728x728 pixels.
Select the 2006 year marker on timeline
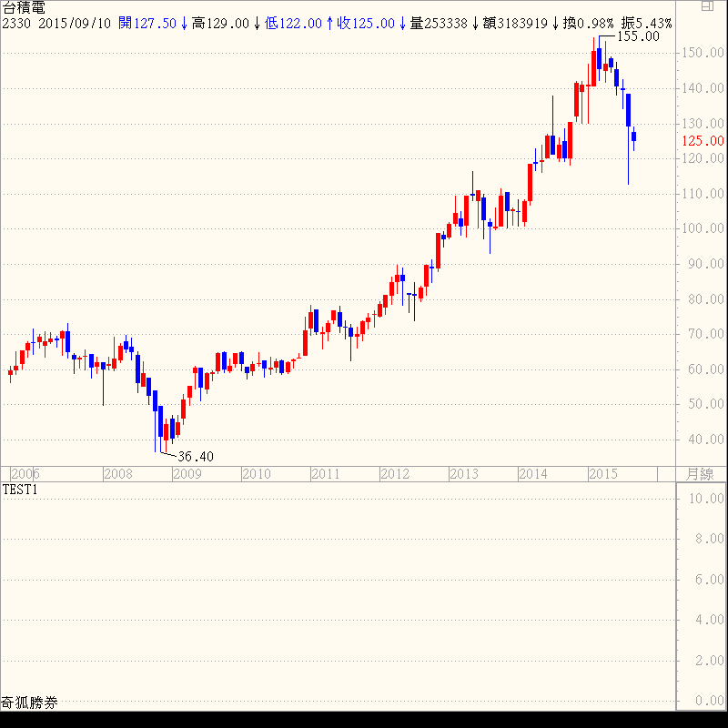pos(25,474)
